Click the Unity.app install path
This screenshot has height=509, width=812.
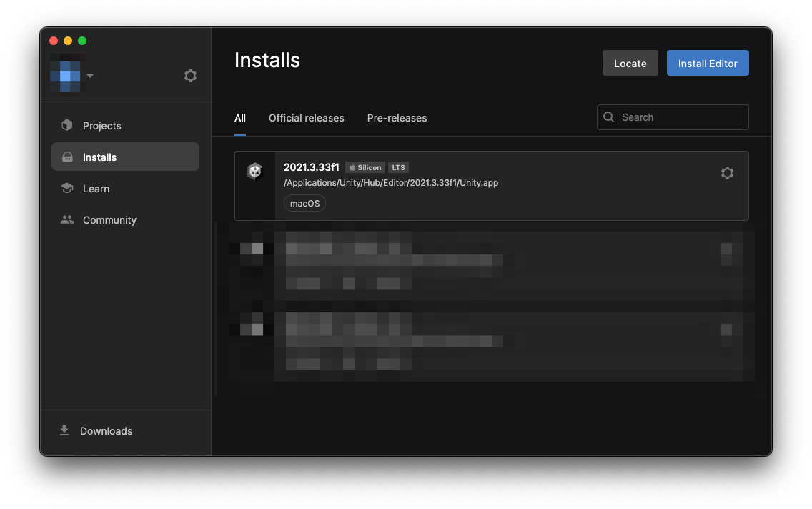coord(391,183)
